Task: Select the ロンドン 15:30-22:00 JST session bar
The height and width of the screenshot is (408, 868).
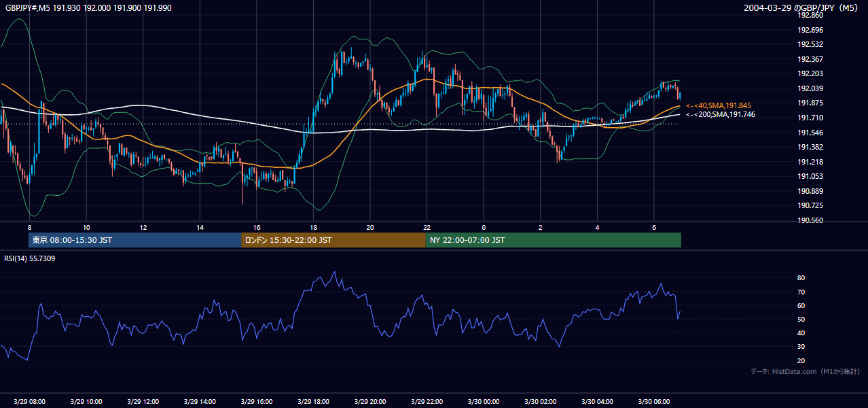Action: click(333, 240)
